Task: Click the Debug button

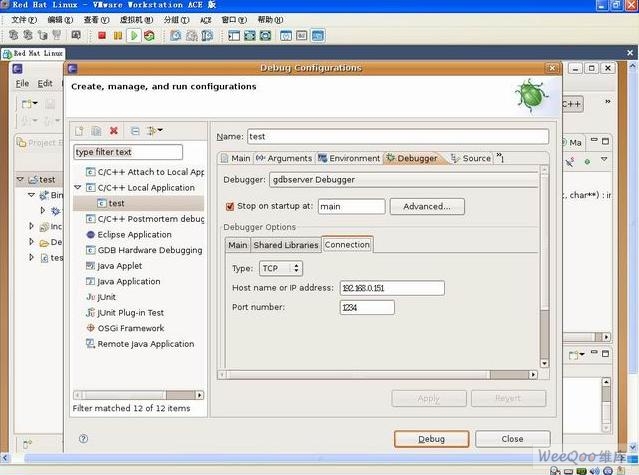Action: (431, 439)
